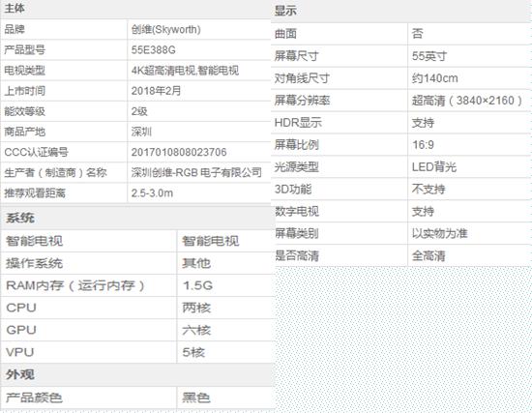532x413 pixels.
Task: Click the 光源类型 value LED背光
Action: pyautogui.click(x=434, y=167)
